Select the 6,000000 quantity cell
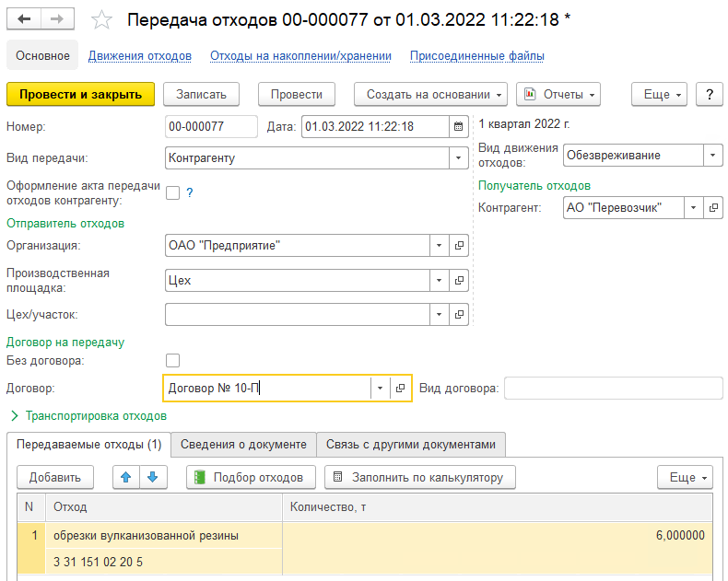 pos(498,549)
